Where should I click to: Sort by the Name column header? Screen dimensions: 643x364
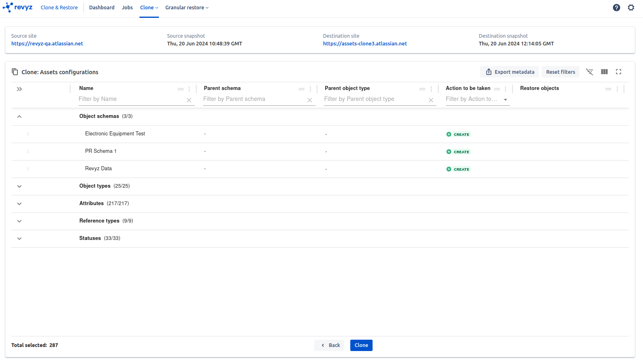(x=86, y=88)
